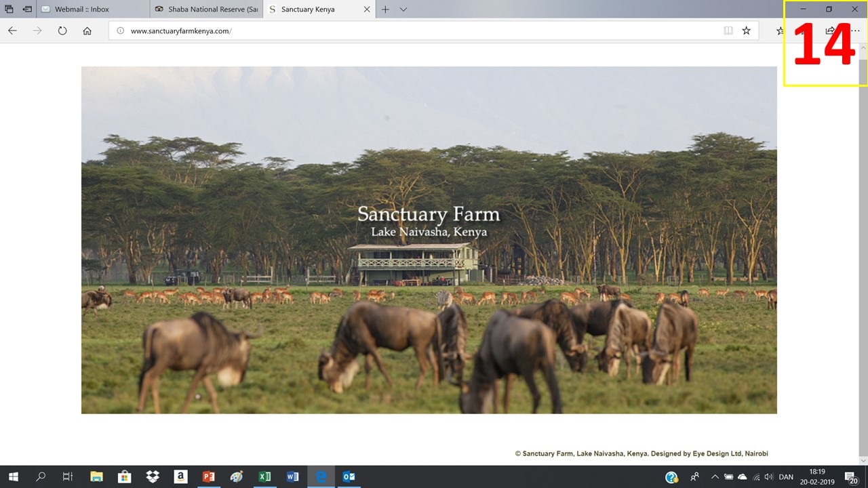Screen dimensions: 868x488
Task: Launch File Explorer from the taskbar
Action: click(96, 477)
